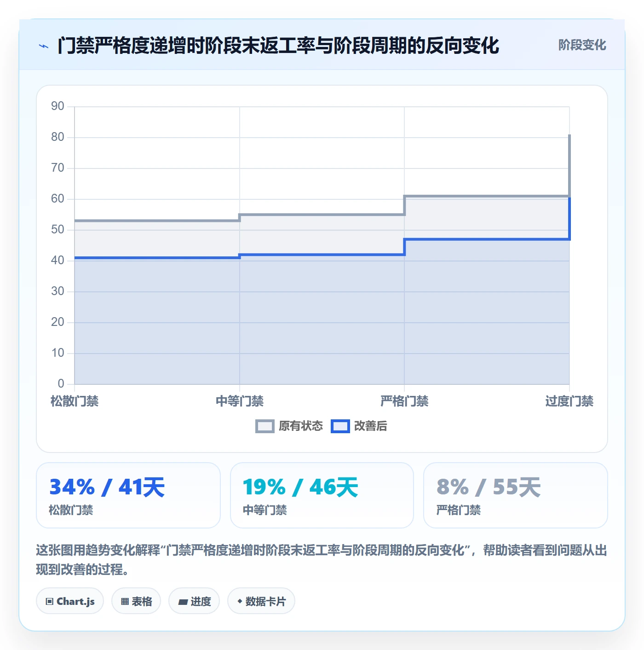Click the lightning bolt icon beside the title

pos(44,46)
